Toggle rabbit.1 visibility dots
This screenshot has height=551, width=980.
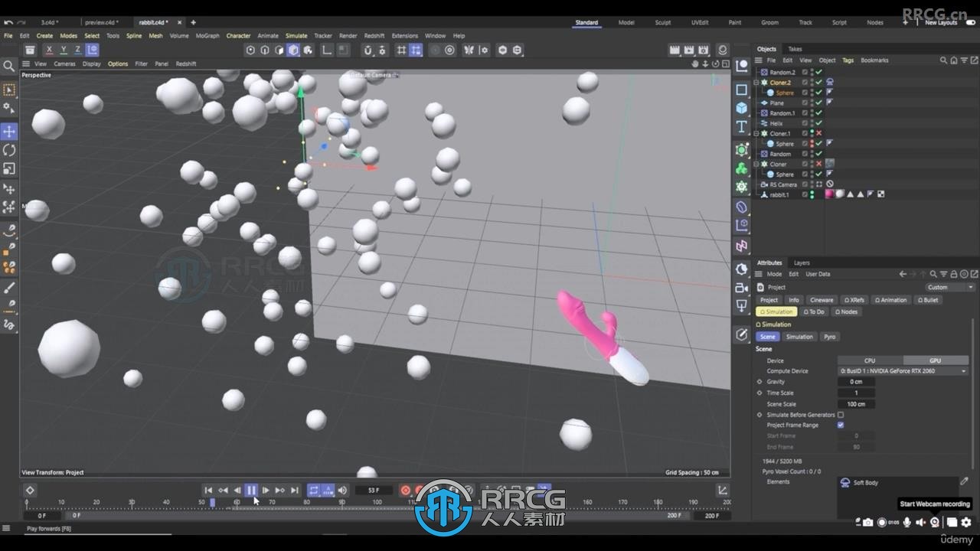point(812,194)
